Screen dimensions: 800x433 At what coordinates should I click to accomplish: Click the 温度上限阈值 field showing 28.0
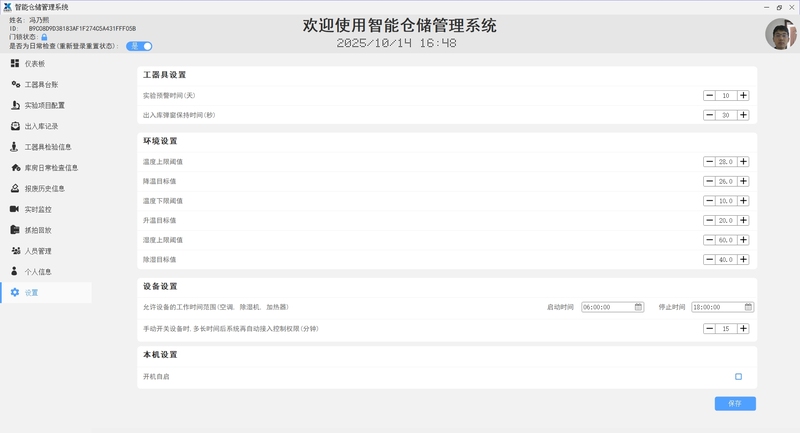click(x=726, y=162)
